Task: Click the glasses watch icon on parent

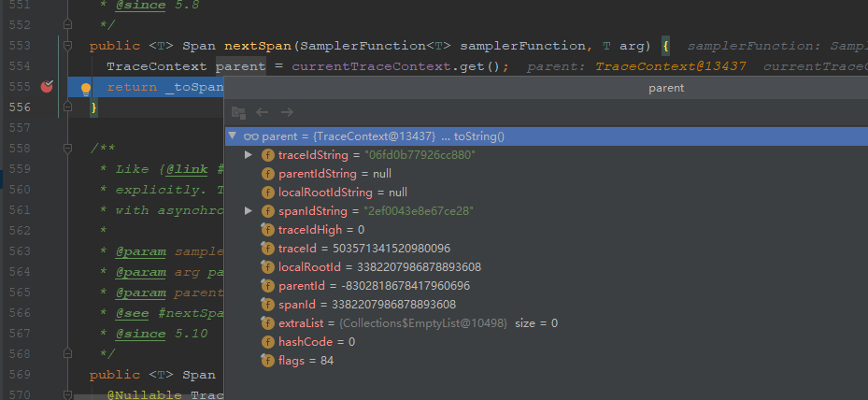Action: click(251, 136)
